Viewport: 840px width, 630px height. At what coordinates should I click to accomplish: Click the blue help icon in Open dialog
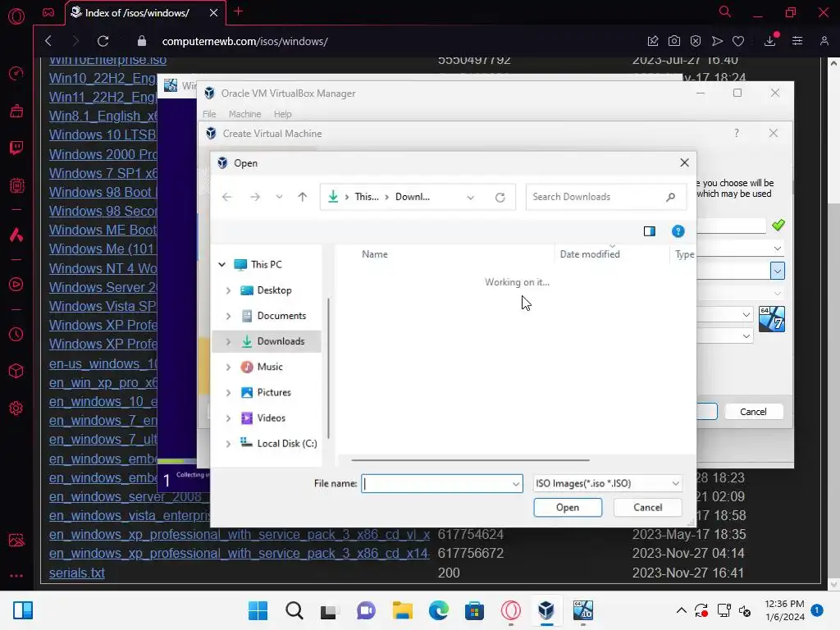tap(678, 231)
